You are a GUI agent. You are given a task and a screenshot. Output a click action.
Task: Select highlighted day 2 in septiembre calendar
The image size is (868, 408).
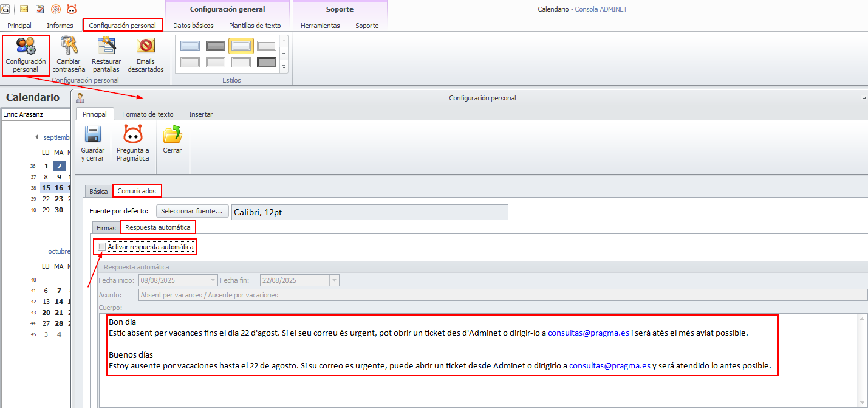click(x=58, y=166)
